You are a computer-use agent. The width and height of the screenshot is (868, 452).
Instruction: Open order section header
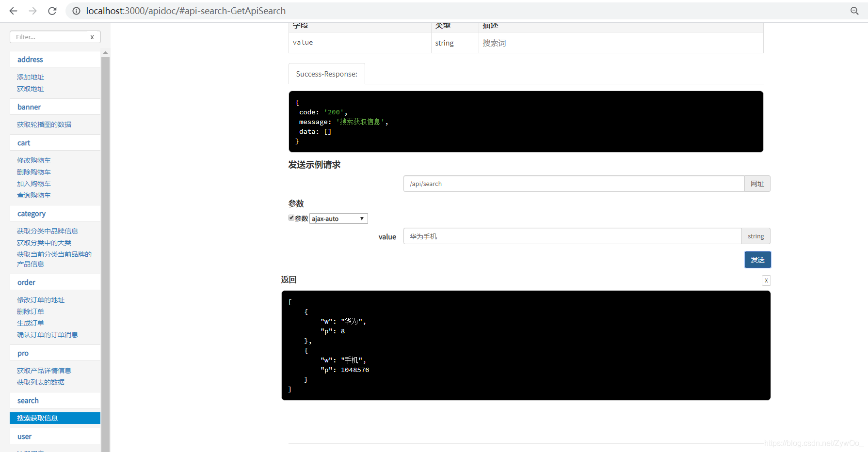click(55, 282)
